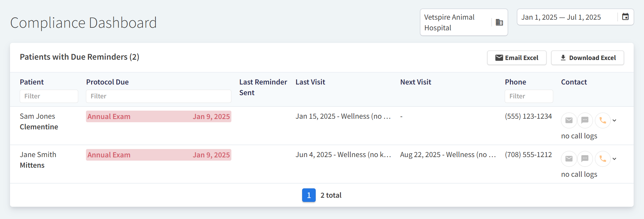Click the email icon for Jane Smith
The width and height of the screenshot is (644, 219).
pyautogui.click(x=569, y=159)
